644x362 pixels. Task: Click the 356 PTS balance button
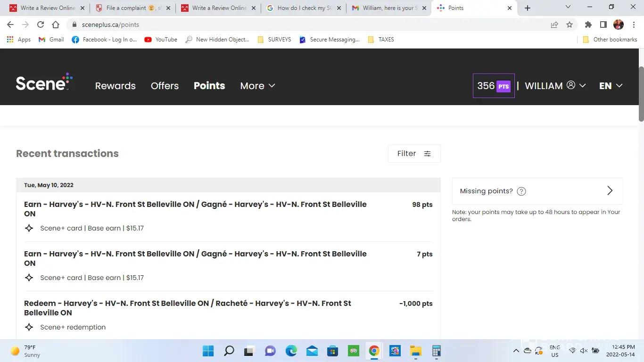[x=493, y=86]
